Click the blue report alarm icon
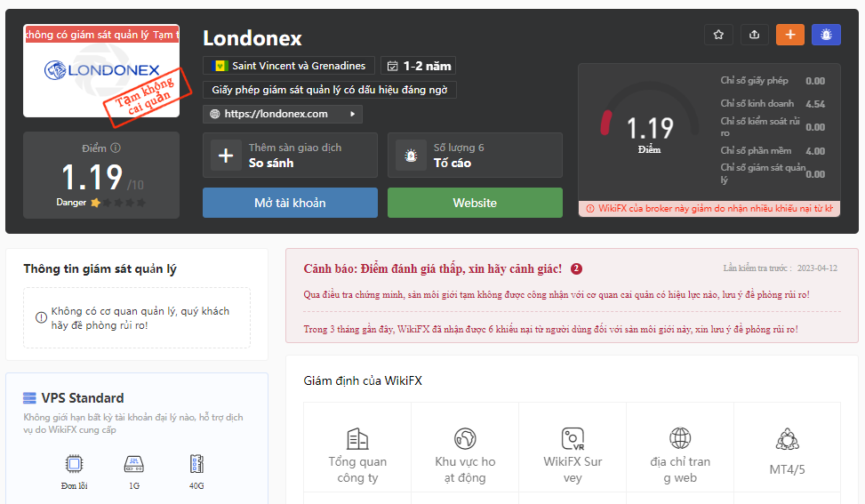 [826, 35]
